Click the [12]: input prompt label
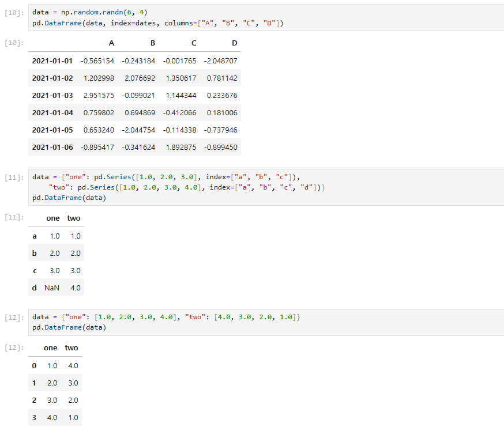The image size is (504, 427). point(14,318)
